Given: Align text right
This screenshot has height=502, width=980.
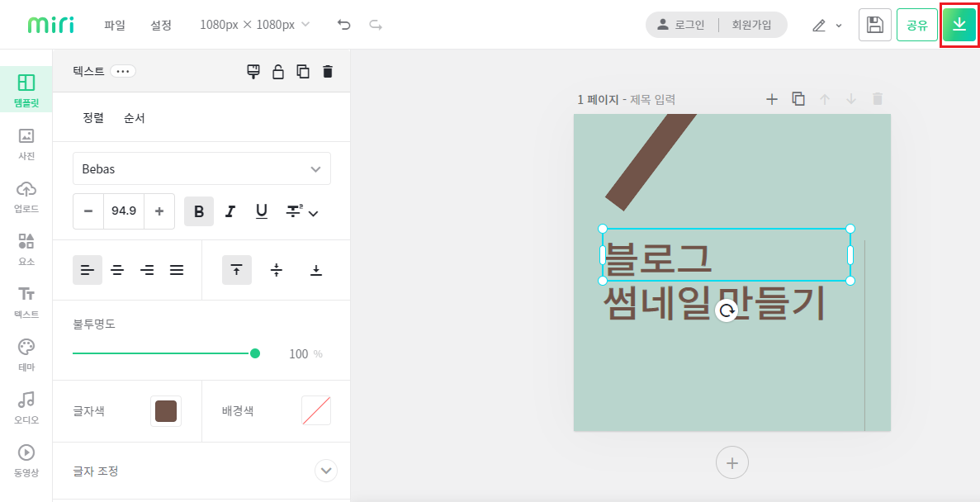Looking at the screenshot, I should pos(147,270).
